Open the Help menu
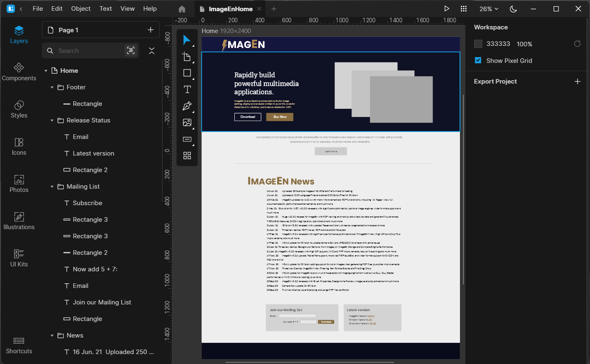Viewport: 590px width, 364px height. click(150, 9)
